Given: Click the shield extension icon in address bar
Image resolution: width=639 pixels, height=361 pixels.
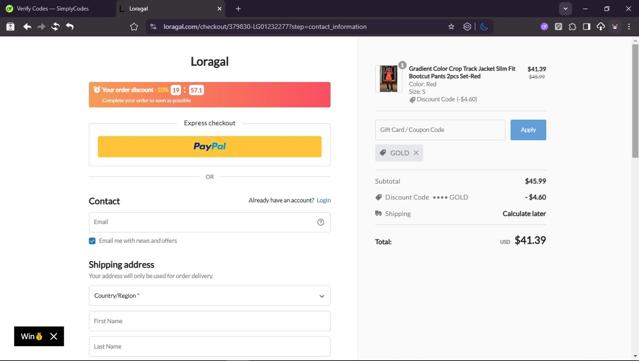Looking at the screenshot, I should tap(467, 26).
